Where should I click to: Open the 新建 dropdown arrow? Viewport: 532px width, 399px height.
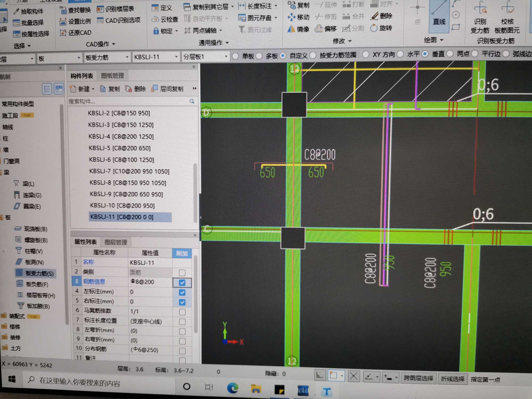click(x=93, y=89)
